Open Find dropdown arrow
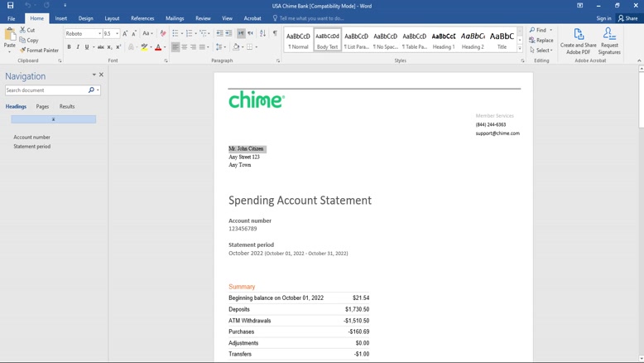644x363 pixels. pos(550,30)
